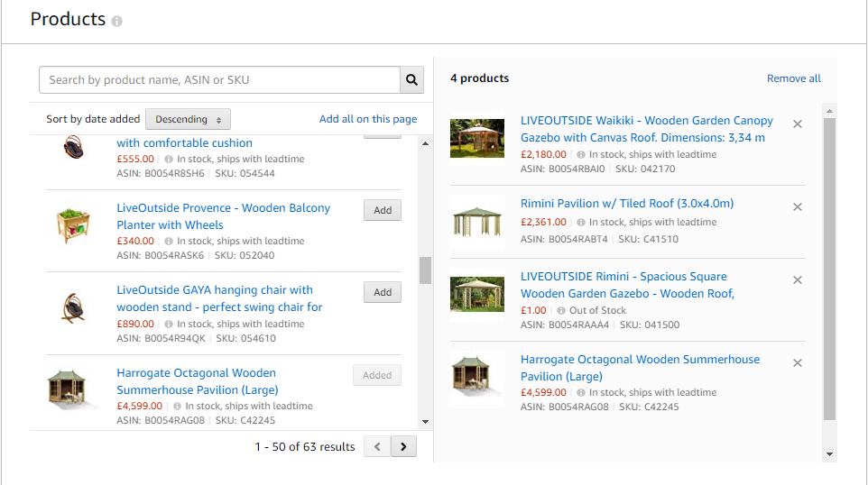Click stock info icon for Provence planter

[169, 241]
